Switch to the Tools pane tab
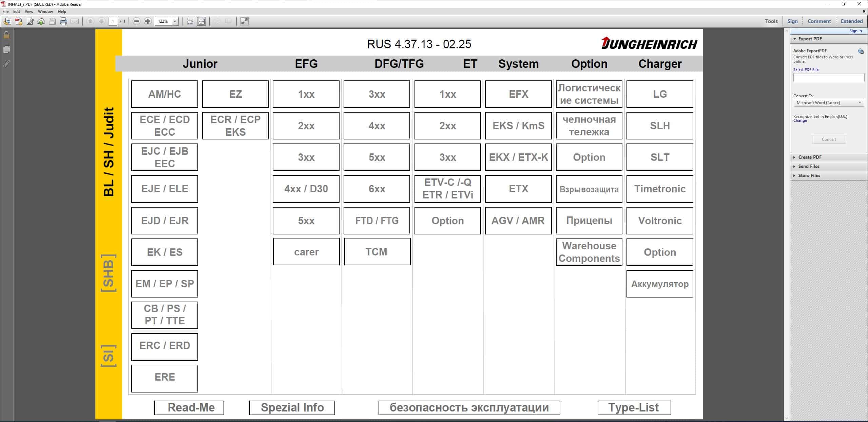 click(x=771, y=21)
